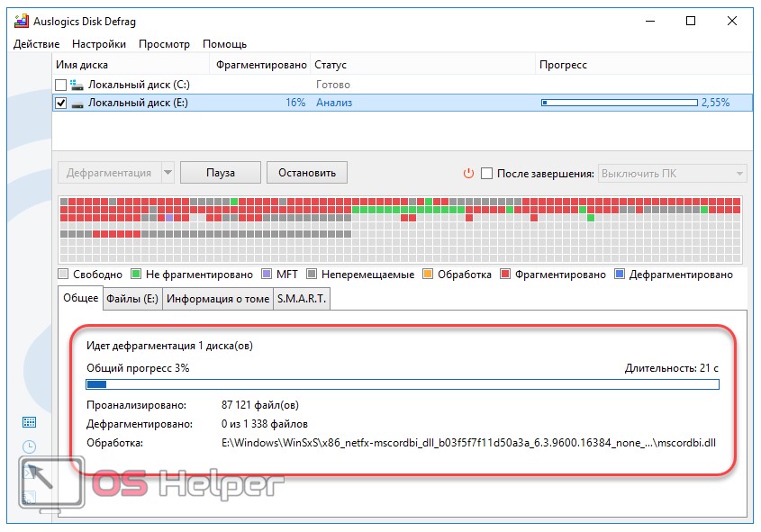The height and width of the screenshot is (532, 761).
Task: Click the Auslogics Disk Defrag app icon
Action: [x=22, y=22]
